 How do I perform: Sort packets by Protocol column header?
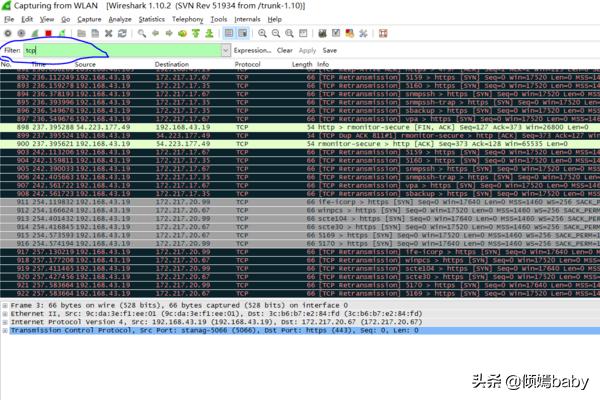point(247,64)
